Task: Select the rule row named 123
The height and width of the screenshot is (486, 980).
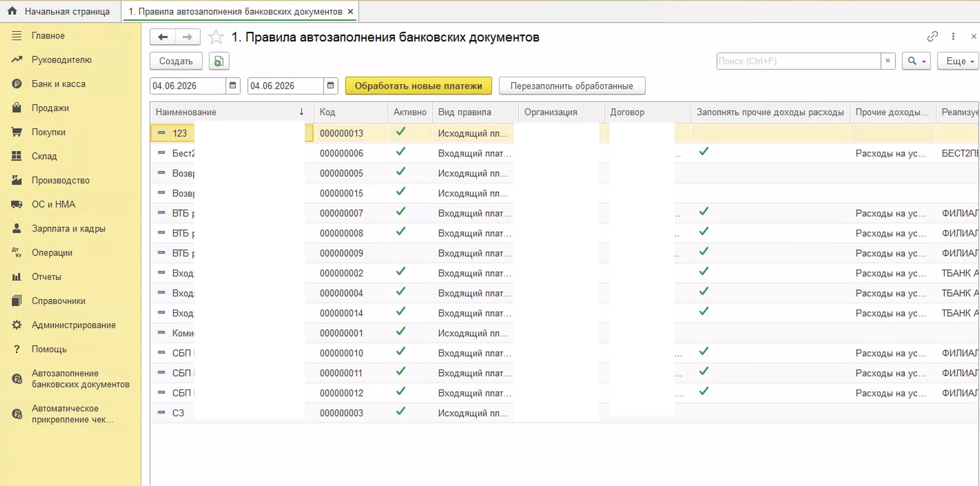Action: [x=565, y=133]
